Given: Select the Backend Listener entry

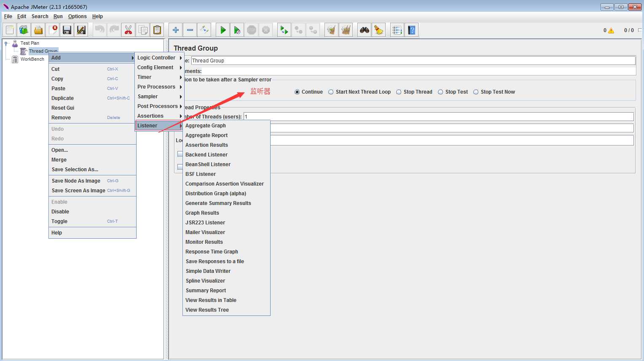Looking at the screenshot, I should pyautogui.click(x=226, y=155).
